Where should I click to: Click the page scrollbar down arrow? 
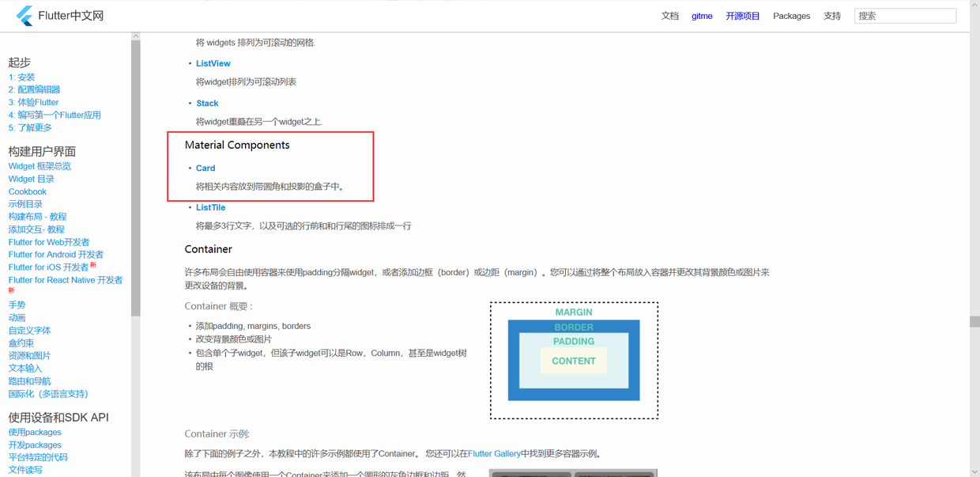pyautogui.click(x=975, y=472)
